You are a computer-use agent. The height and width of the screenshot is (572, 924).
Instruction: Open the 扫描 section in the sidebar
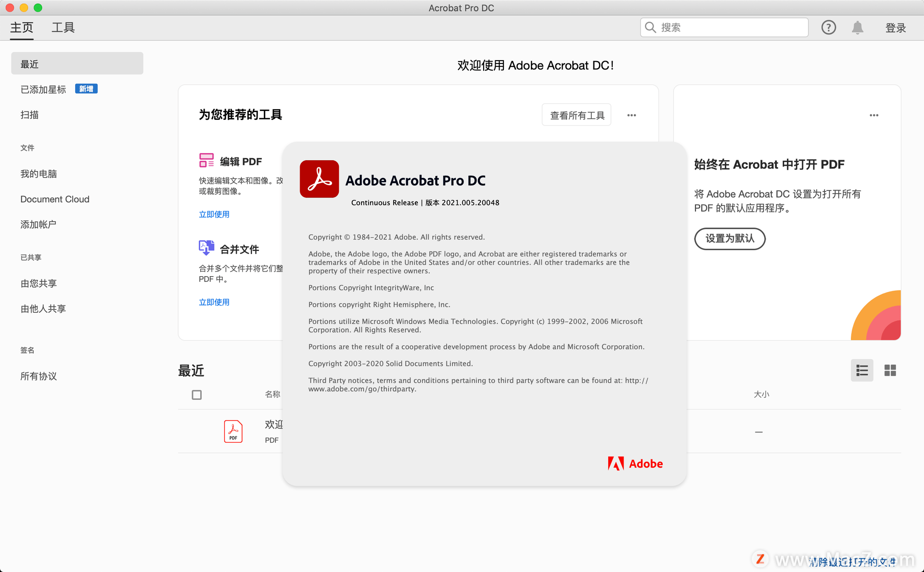click(29, 114)
